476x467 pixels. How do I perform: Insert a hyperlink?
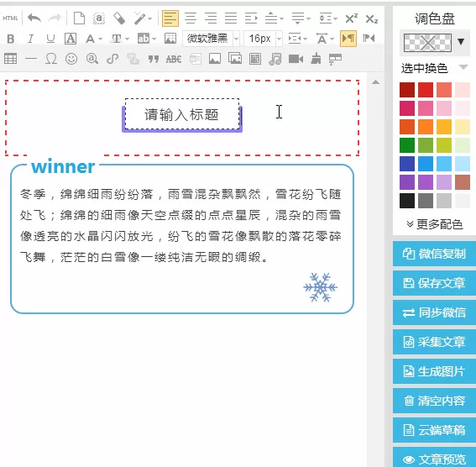(112, 59)
